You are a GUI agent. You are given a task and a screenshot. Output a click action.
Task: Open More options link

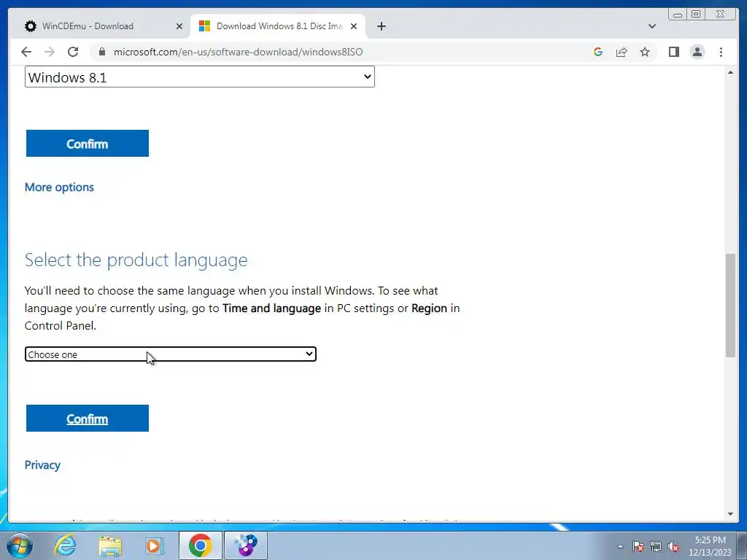59,187
